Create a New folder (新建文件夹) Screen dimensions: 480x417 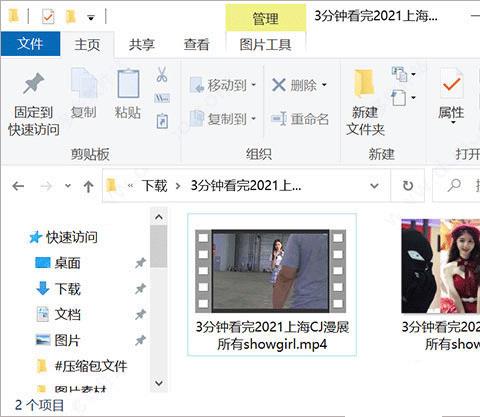(x=365, y=103)
